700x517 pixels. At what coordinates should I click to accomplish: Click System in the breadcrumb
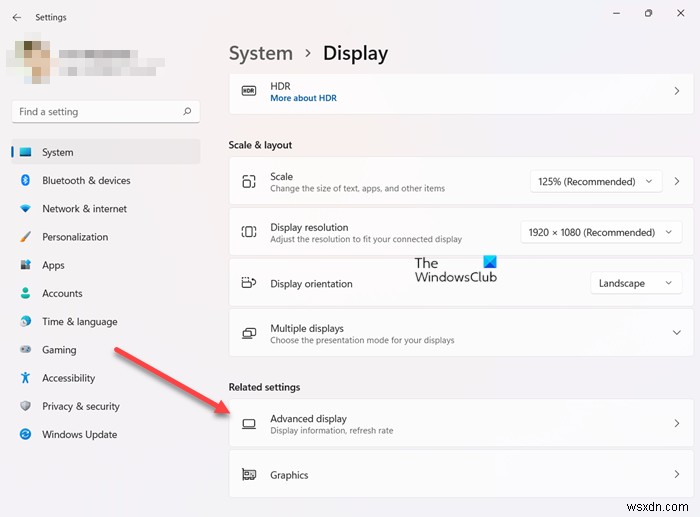[x=261, y=54]
